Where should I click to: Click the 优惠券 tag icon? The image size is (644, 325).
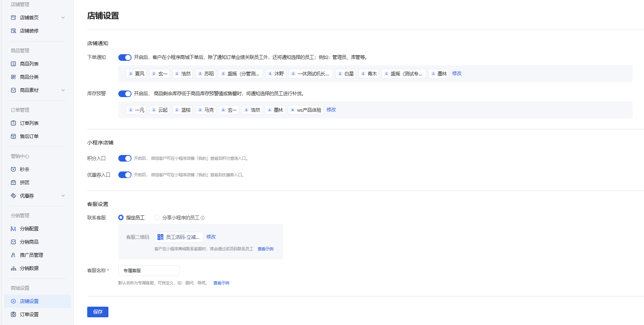point(14,196)
